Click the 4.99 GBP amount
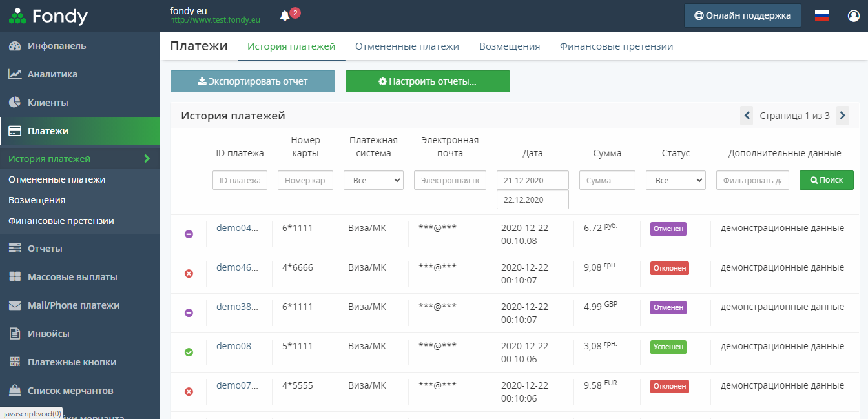This screenshot has width=868, height=419. [601, 306]
